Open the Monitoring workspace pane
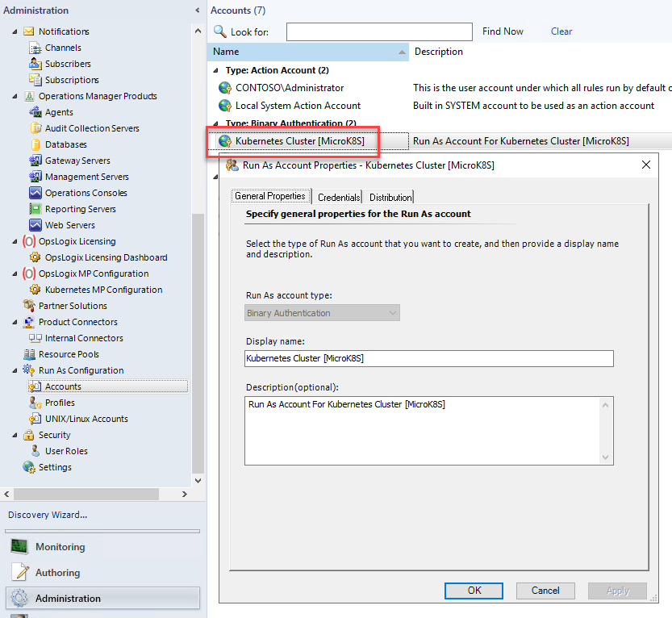672x618 pixels. tap(60, 547)
